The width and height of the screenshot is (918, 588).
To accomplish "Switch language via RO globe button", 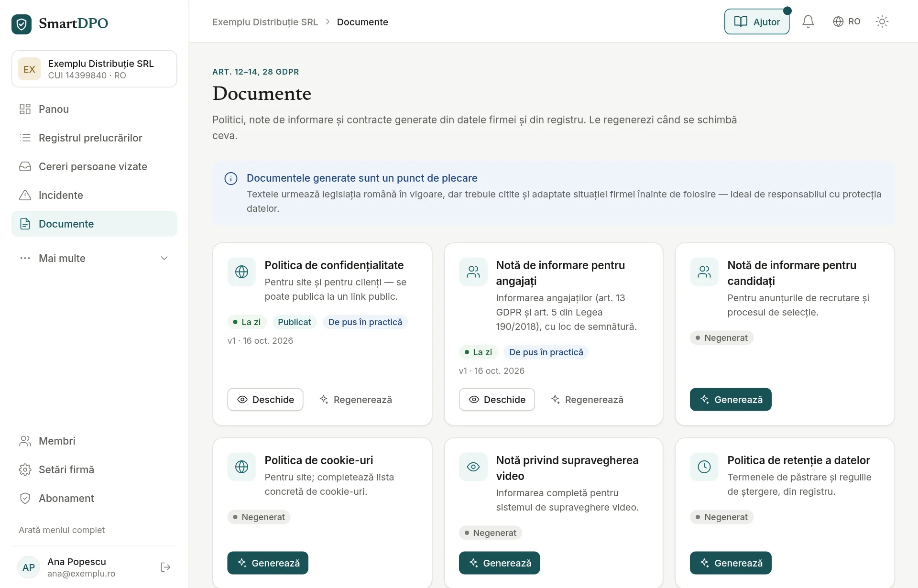I will (846, 22).
